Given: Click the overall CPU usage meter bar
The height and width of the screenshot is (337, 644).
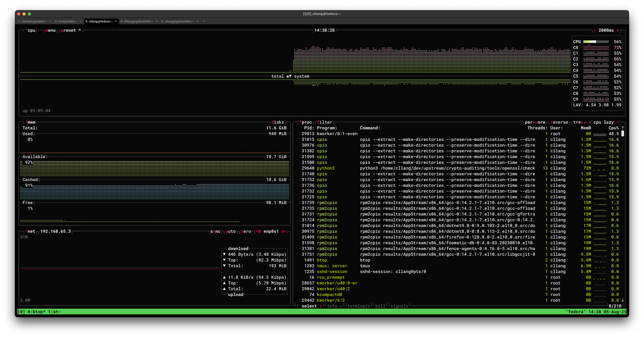Looking at the screenshot, I should coord(596,42).
